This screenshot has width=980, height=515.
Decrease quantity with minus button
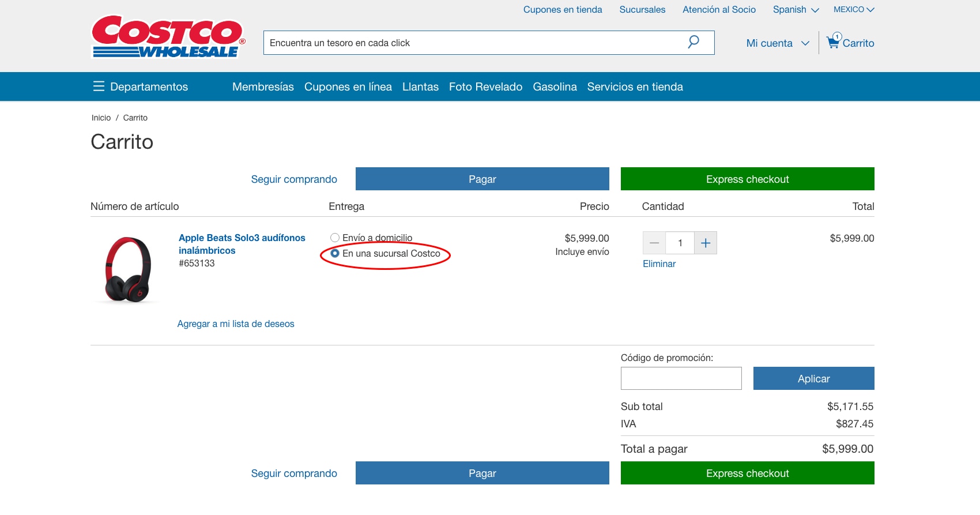coord(654,243)
